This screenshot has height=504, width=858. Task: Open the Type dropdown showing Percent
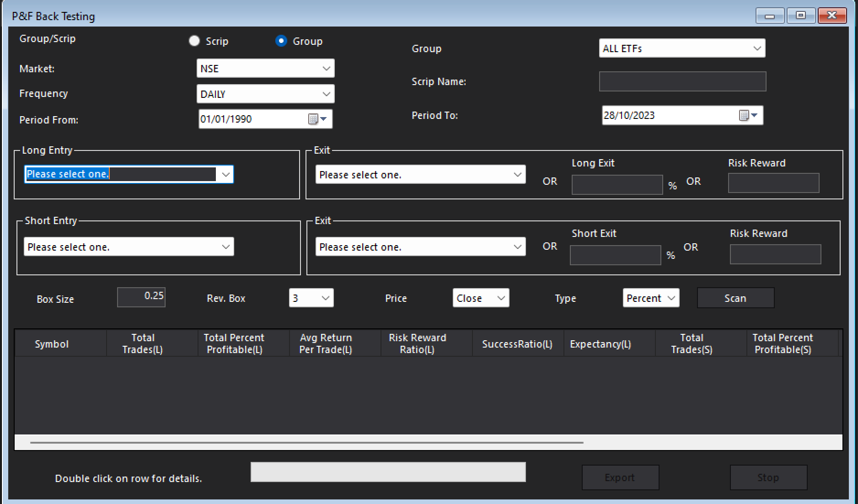[x=651, y=298]
